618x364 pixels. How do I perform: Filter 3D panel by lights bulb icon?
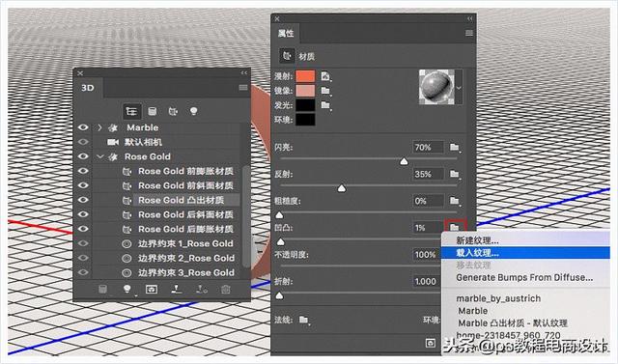(193, 111)
